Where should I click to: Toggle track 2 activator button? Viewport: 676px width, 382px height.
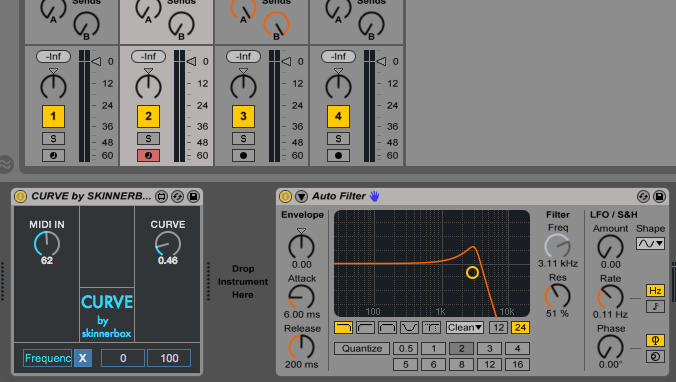(x=148, y=116)
